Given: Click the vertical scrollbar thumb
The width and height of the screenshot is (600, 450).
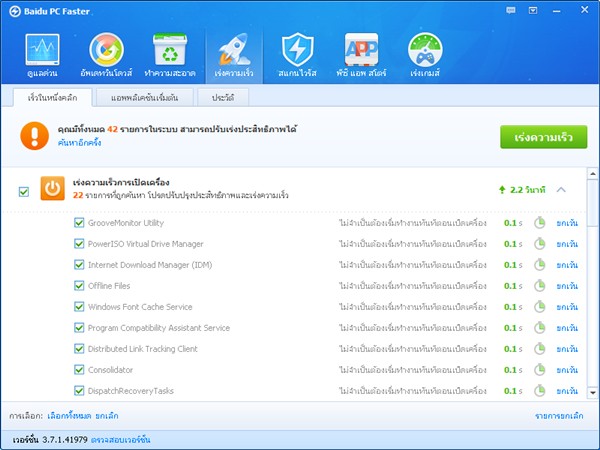Looking at the screenshot, I should click(x=592, y=203).
